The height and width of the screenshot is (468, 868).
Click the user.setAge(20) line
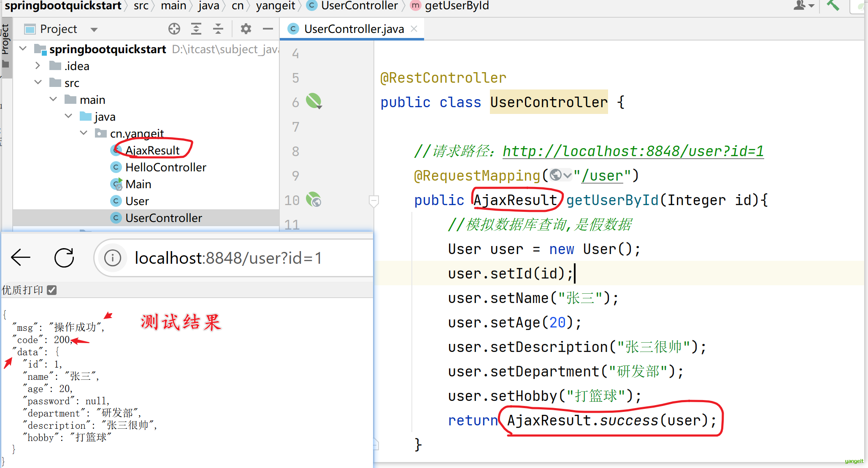coord(515,323)
